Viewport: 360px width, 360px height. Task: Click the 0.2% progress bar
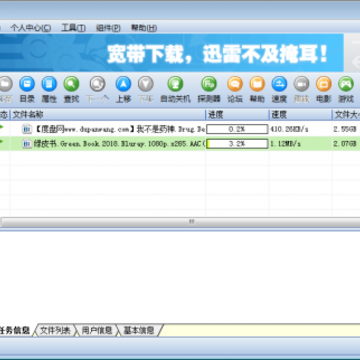(237, 129)
